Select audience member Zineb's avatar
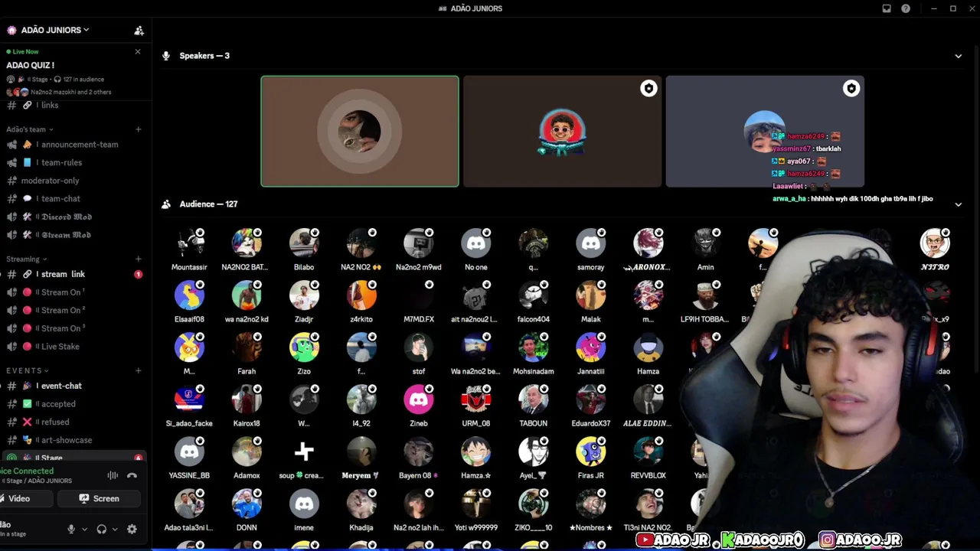 pos(419,399)
